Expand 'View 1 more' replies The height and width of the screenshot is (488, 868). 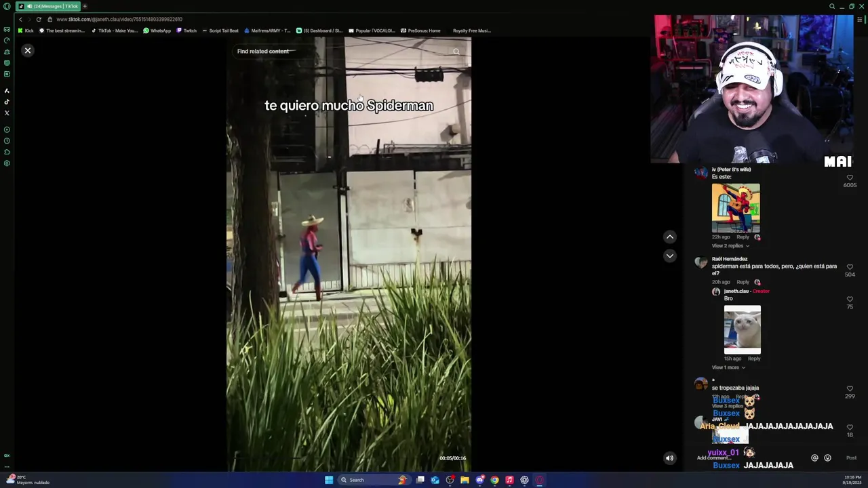click(728, 367)
